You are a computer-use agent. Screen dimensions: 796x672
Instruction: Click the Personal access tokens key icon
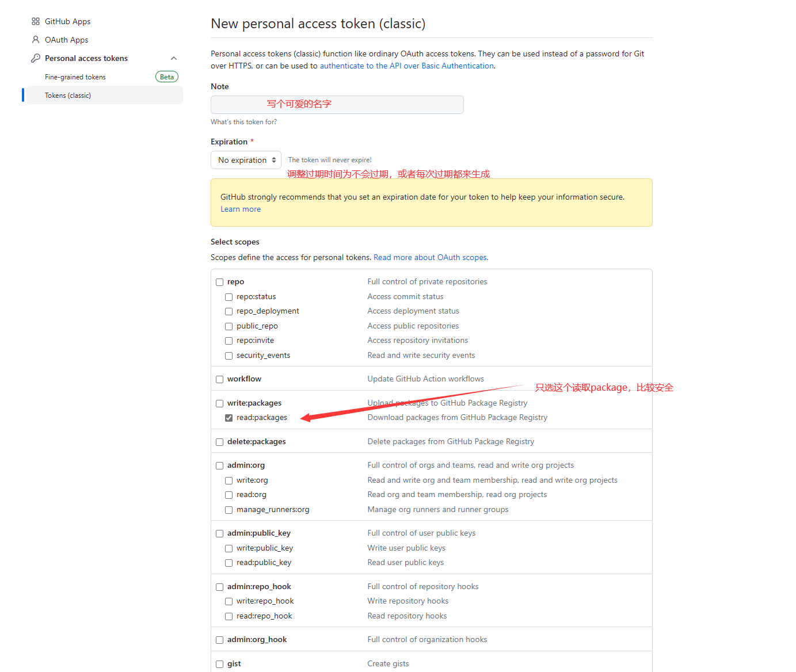pos(36,58)
